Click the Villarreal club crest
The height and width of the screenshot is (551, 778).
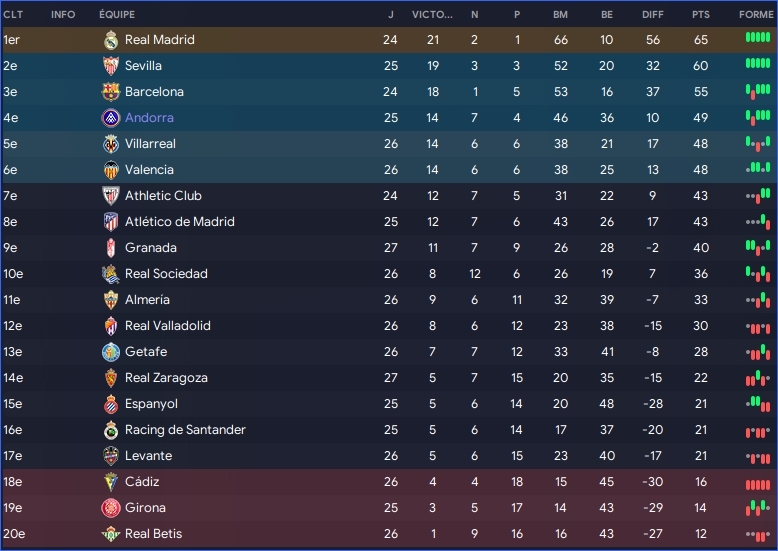(x=111, y=144)
